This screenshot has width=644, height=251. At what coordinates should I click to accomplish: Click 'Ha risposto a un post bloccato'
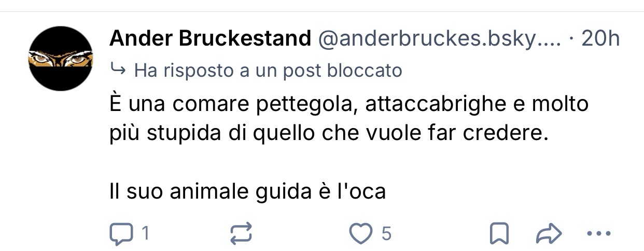click(x=268, y=71)
